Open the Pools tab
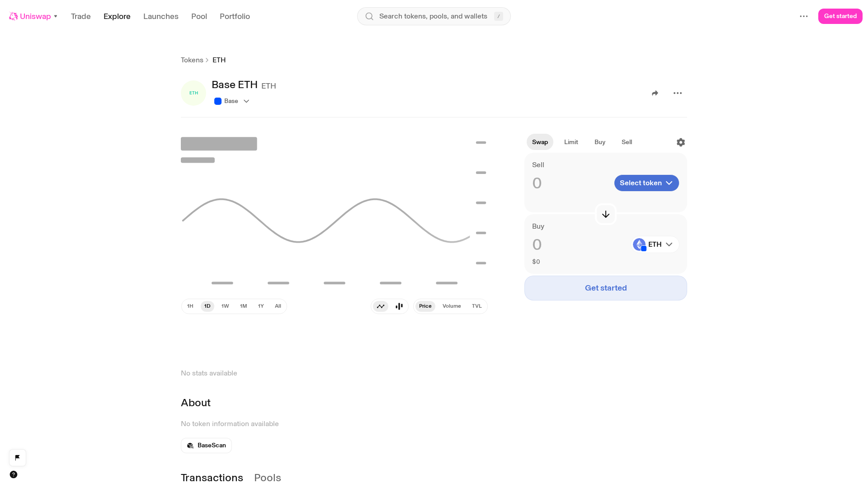Viewport: 868px width, 488px height. (268, 478)
